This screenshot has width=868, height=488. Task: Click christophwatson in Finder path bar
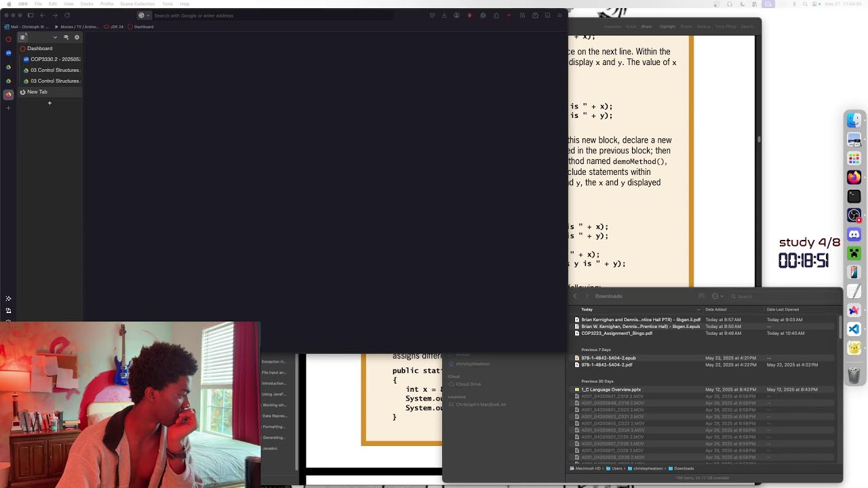click(x=645, y=468)
